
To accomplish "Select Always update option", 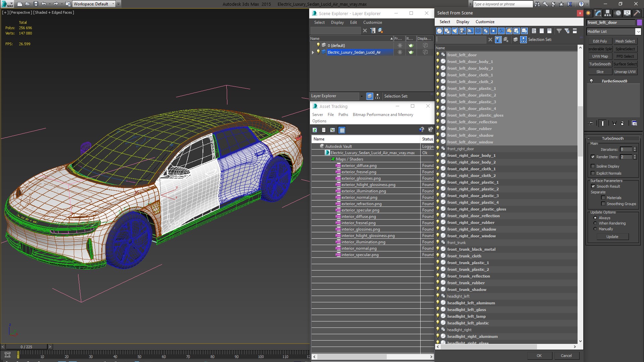I will point(595,218).
